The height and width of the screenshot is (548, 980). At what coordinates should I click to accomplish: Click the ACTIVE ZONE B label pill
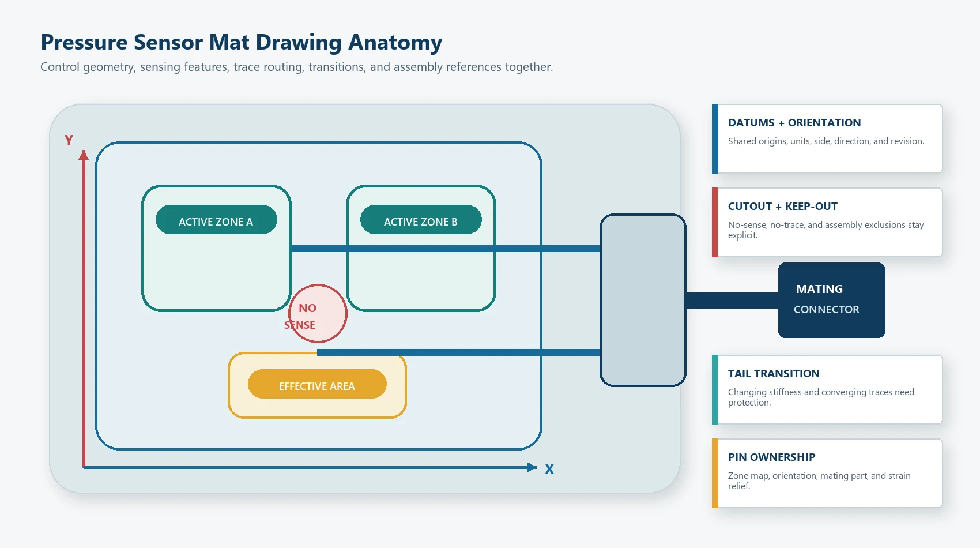(421, 220)
